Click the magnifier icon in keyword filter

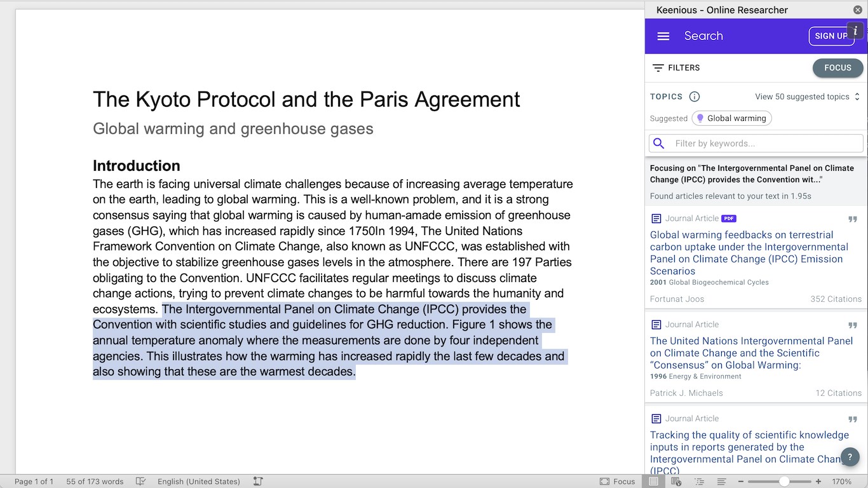[x=659, y=144]
